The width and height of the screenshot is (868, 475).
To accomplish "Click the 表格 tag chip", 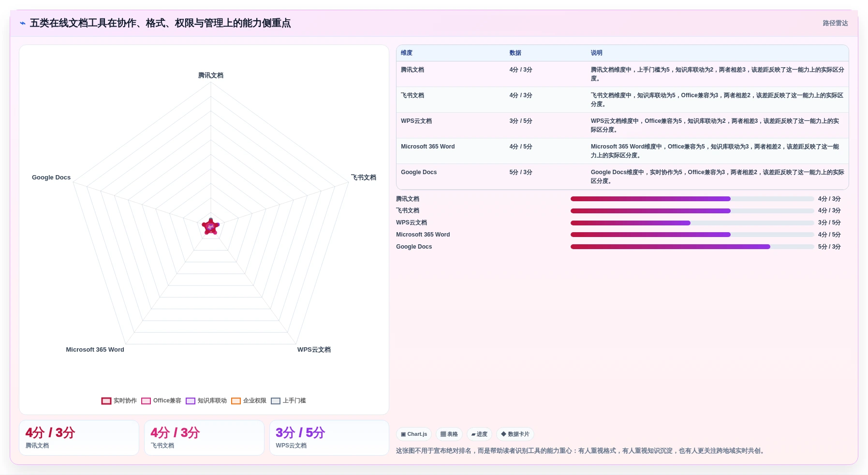I will (x=449, y=434).
